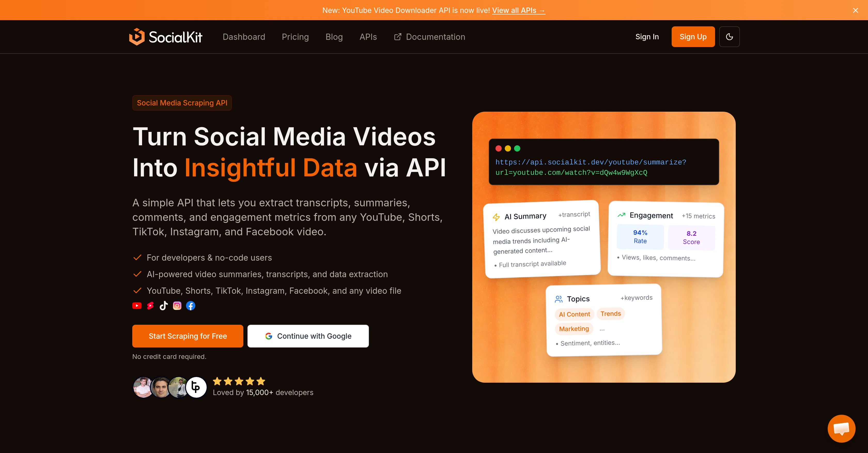The width and height of the screenshot is (868, 453).
Task: Open the APIs nav item
Action: click(x=368, y=37)
